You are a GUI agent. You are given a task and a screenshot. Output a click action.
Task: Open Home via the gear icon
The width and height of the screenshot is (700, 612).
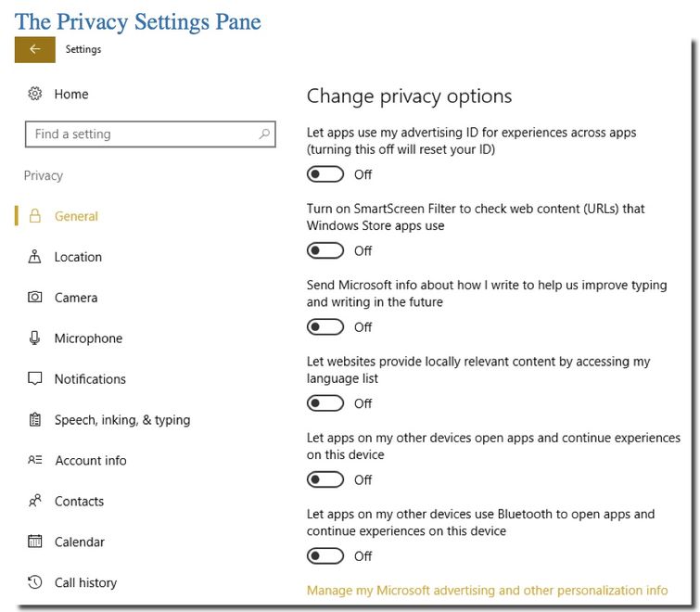35,94
